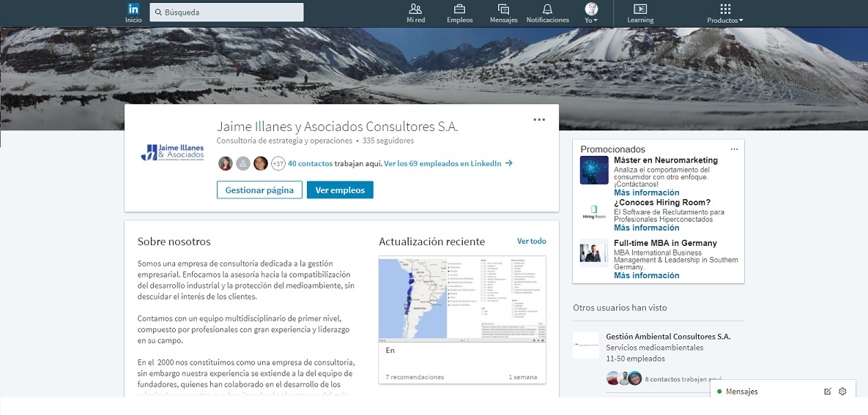Click the 1 semana timestamp
The width and height of the screenshot is (868, 415).
pos(522,377)
